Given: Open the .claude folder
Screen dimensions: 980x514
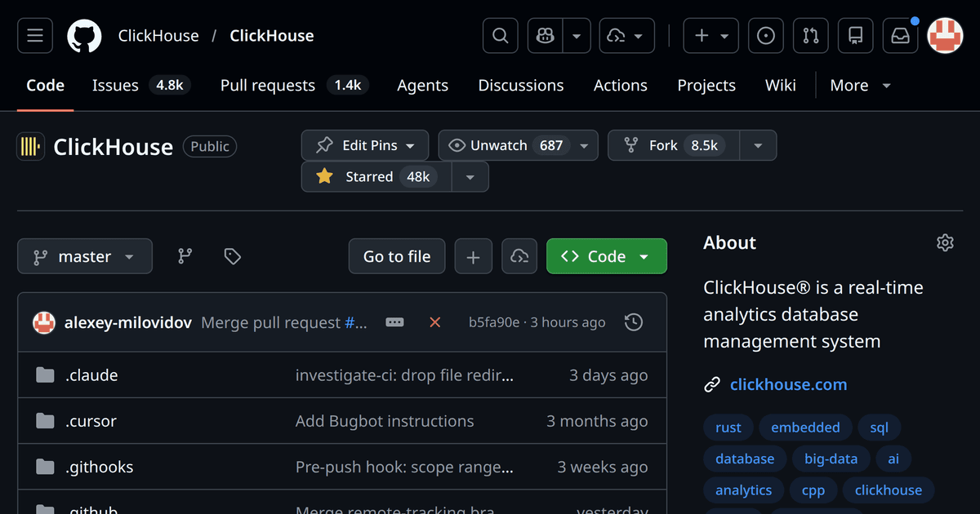Looking at the screenshot, I should point(91,375).
